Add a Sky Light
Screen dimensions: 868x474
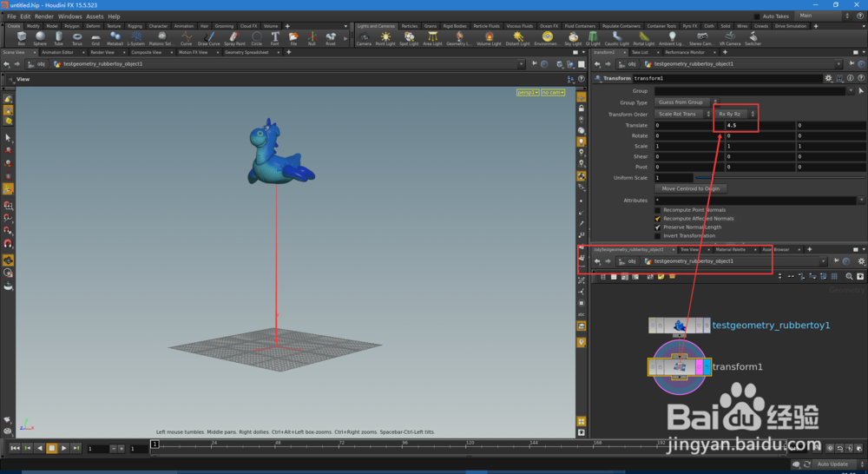click(573, 39)
